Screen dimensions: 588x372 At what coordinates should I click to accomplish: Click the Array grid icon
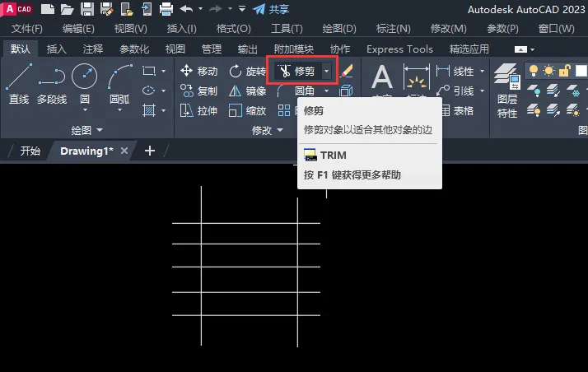284,110
